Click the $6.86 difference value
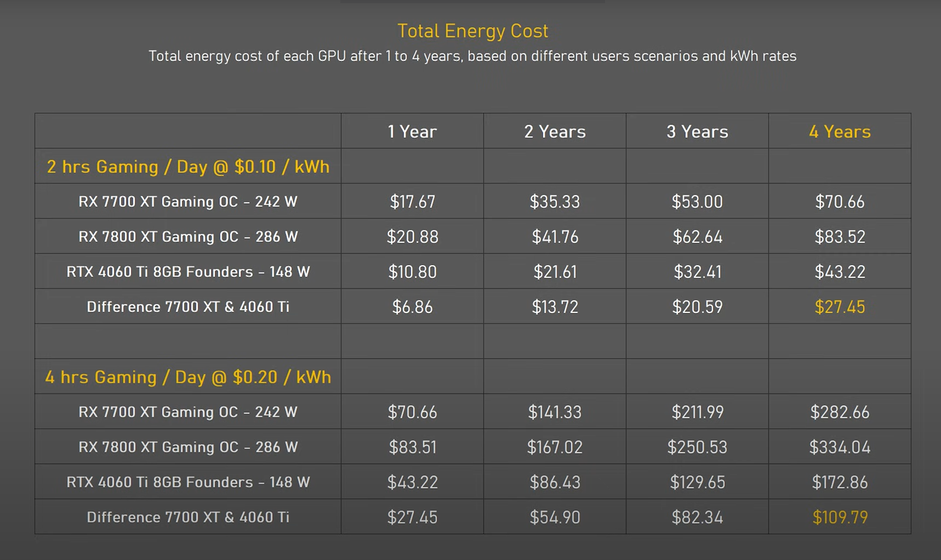 (412, 307)
